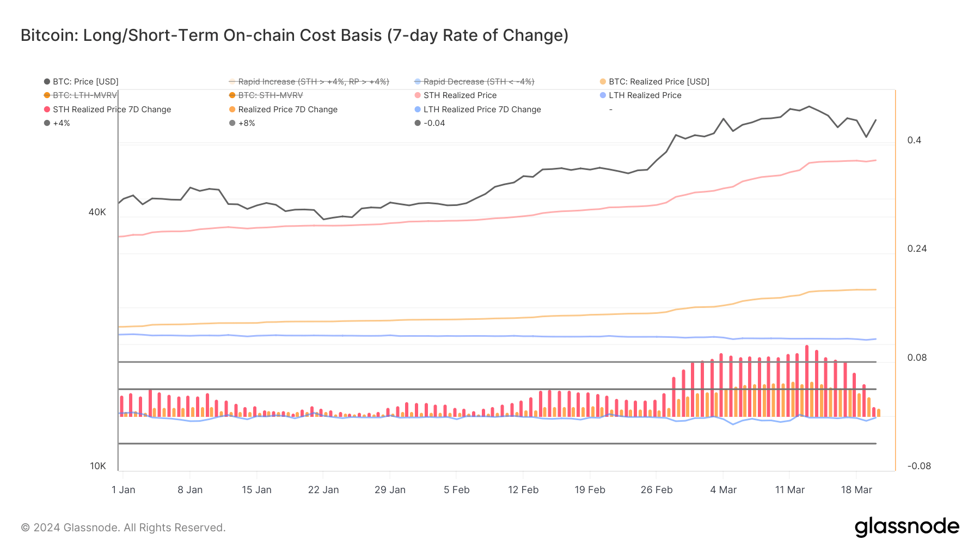Click the 0.4 right axis label
The image size is (980, 552).
[x=914, y=140]
